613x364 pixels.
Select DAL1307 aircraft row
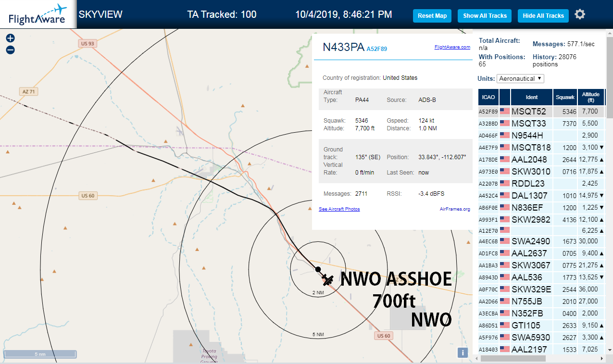click(x=541, y=195)
